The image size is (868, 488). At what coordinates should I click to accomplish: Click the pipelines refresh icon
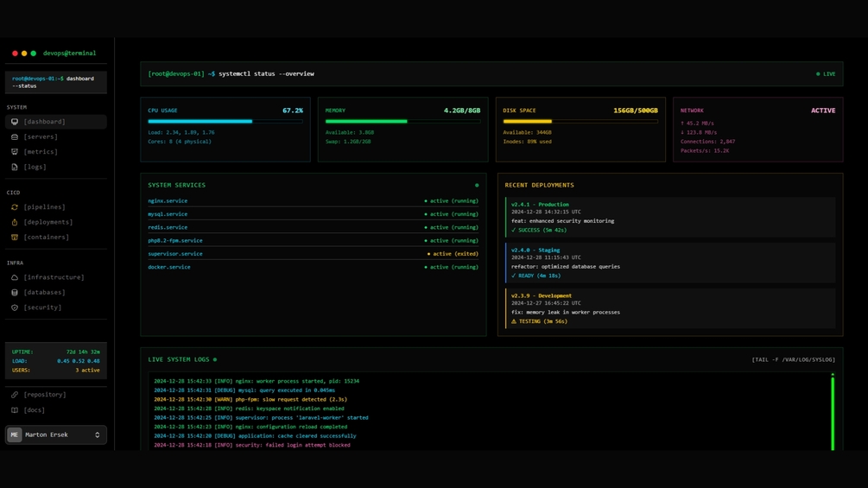tap(15, 207)
